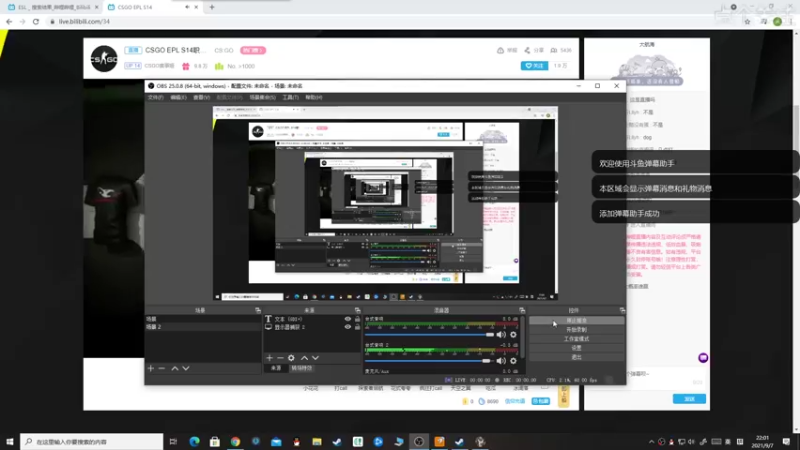Open the Edit menu in OBS

click(x=178, y=97)
